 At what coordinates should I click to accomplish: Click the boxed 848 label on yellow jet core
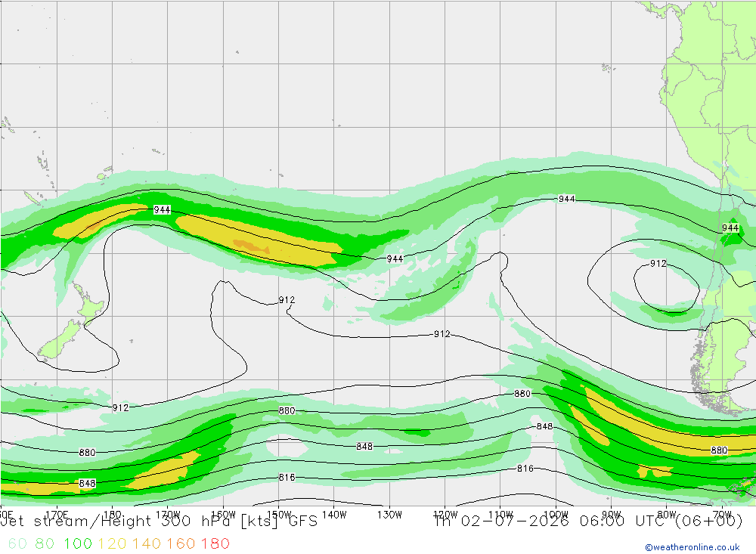pos(87,483)
